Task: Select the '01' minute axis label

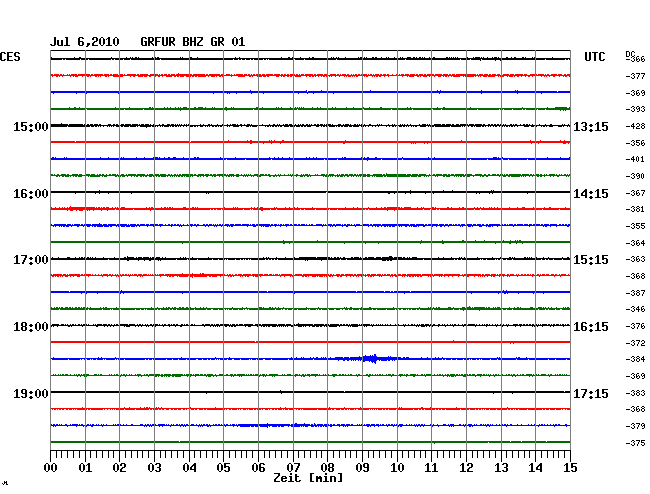Action: [85, 468]
